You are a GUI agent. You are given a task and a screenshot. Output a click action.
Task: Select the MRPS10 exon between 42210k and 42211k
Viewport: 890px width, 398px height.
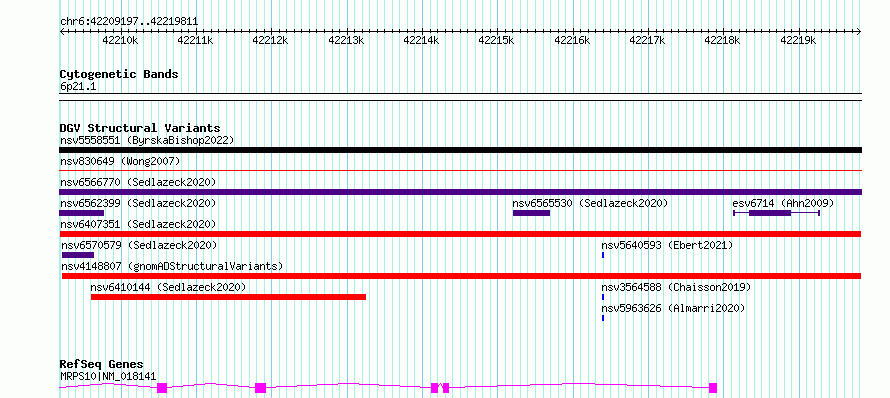pyautogui.click(x=162, y=388)
